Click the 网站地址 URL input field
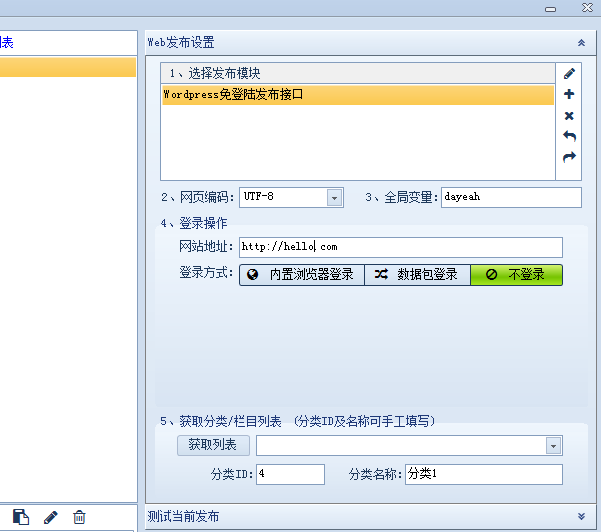The width and height of the screenshot is (601, 532). point(400,247)
